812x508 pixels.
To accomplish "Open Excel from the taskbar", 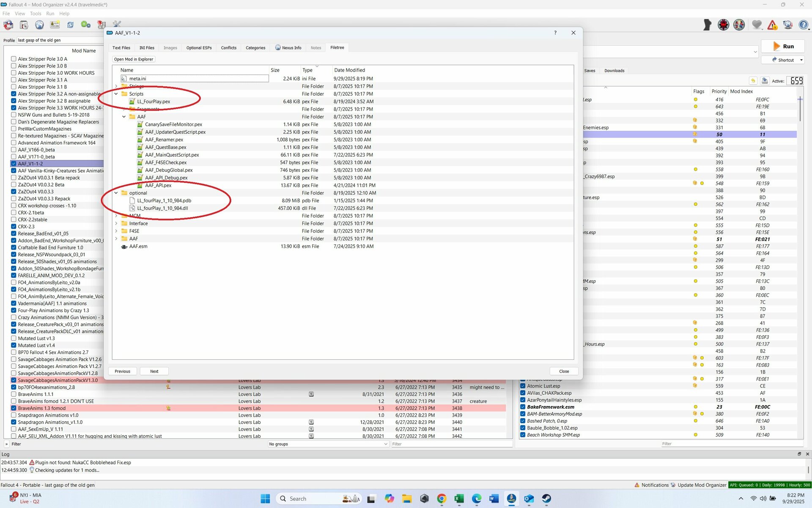I will (x=459, y=499).
